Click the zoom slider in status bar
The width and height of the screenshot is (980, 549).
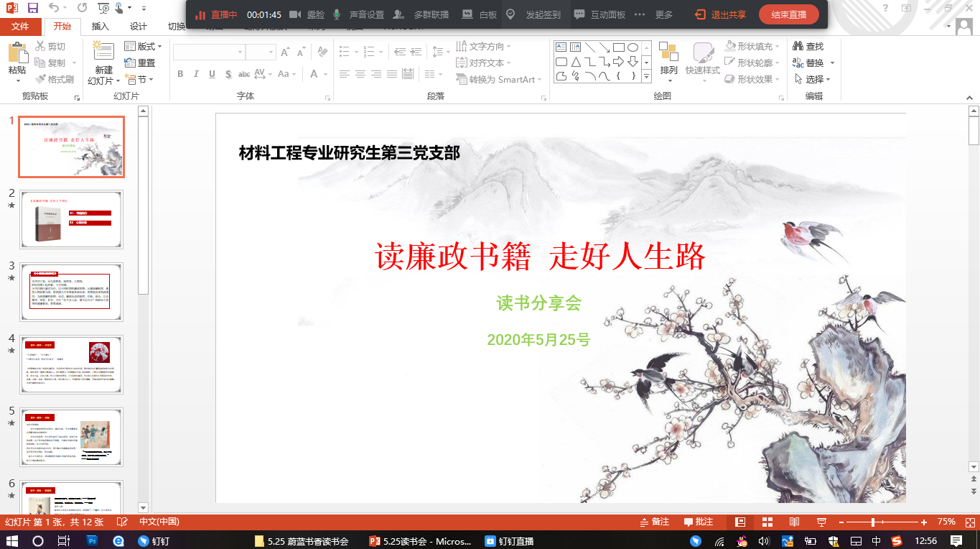tap(873, 522)
